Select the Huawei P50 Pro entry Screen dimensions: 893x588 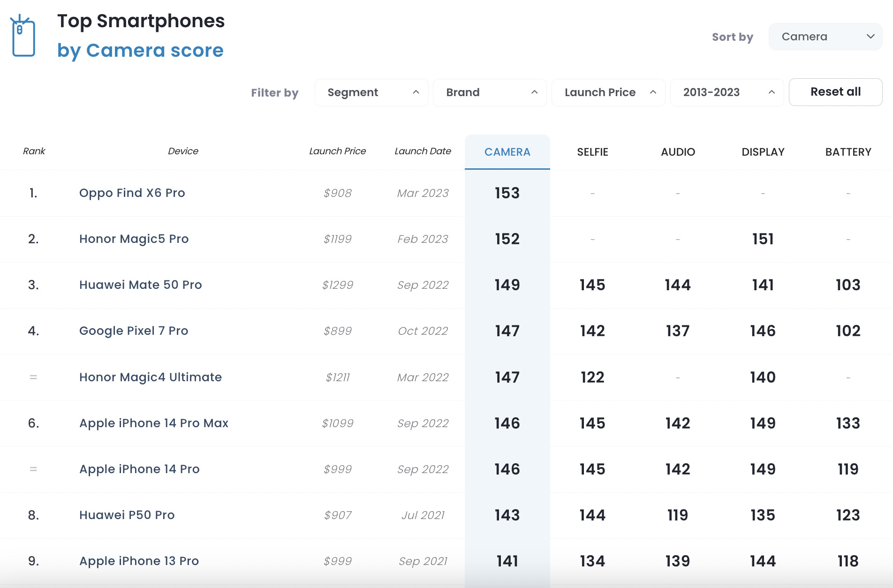127,515
